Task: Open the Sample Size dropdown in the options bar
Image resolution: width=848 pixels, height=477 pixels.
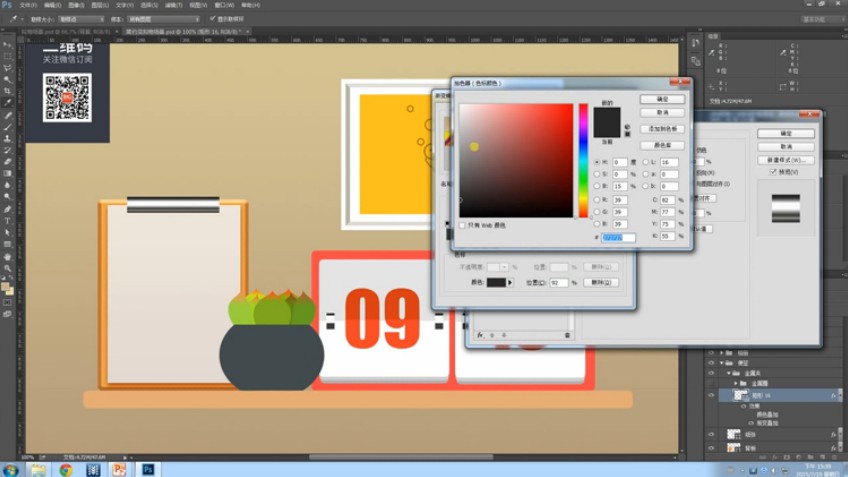Action: (81, 19)
